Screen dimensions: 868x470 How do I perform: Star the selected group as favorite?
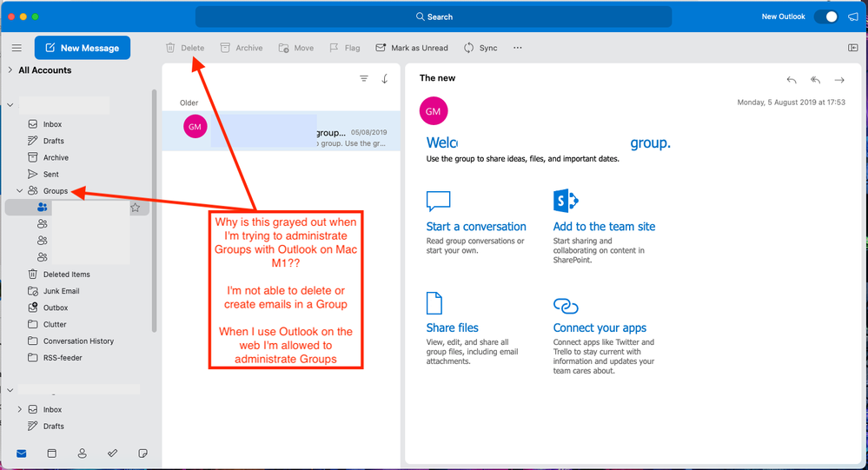135,208
